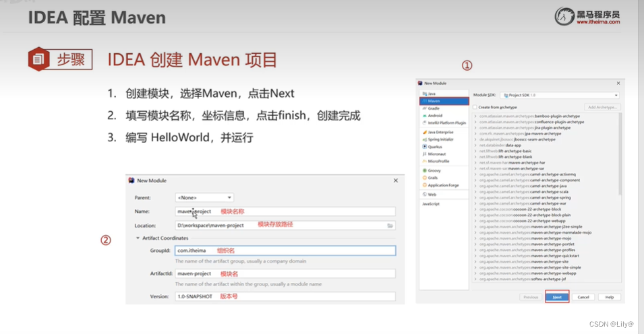This screenshot has width=644, height=334.
Task: Expand the confluence-plugin-archetype entry
Action: click(475, 122)
